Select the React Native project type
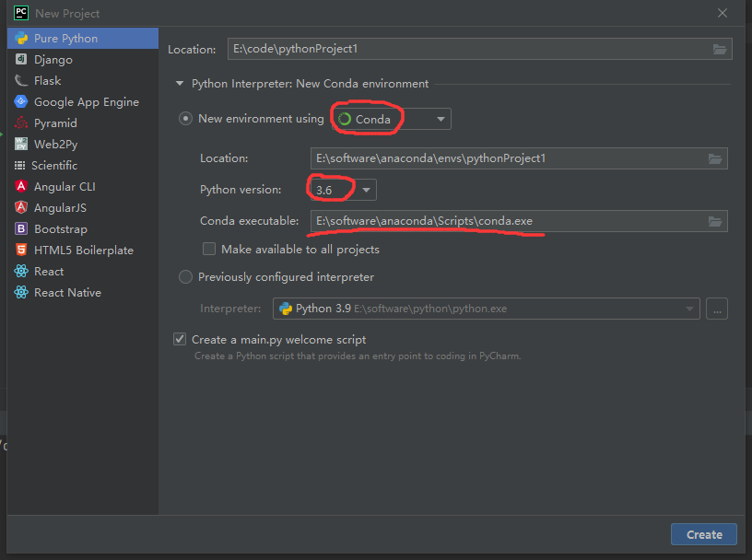The height and width of the screenshot is (560, 752). pyautogui.click(x=83, y=293)
